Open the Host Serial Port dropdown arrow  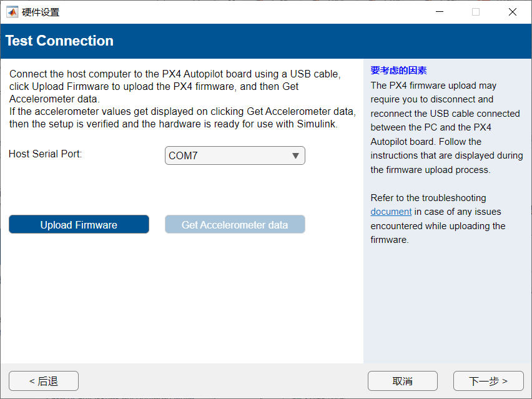point(296,156)
